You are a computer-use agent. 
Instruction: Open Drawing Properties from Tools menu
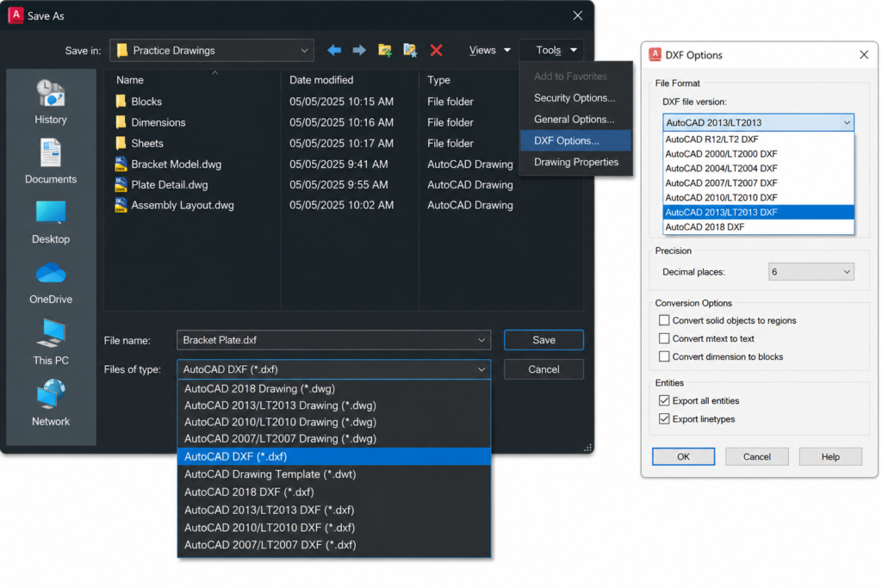[575, 162]
